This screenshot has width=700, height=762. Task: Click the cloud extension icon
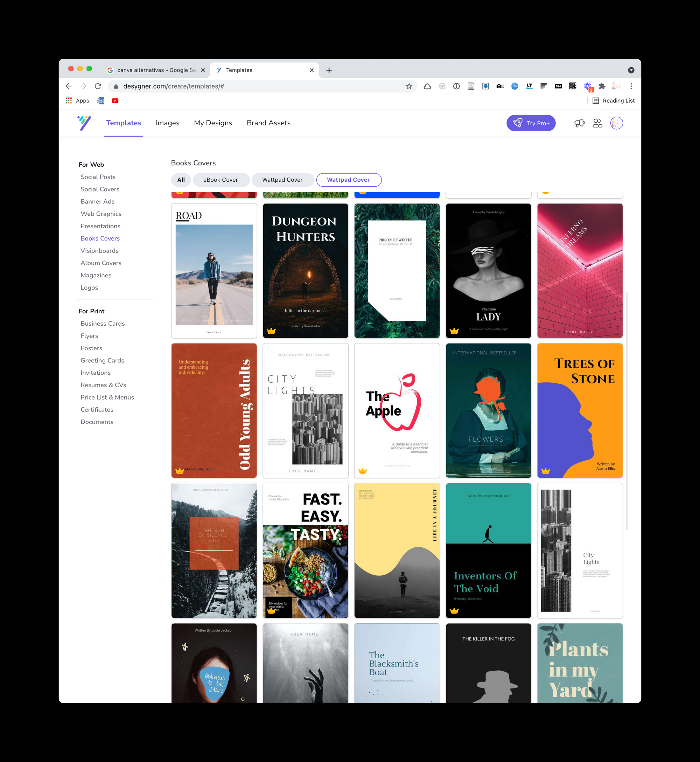[427, 86]
